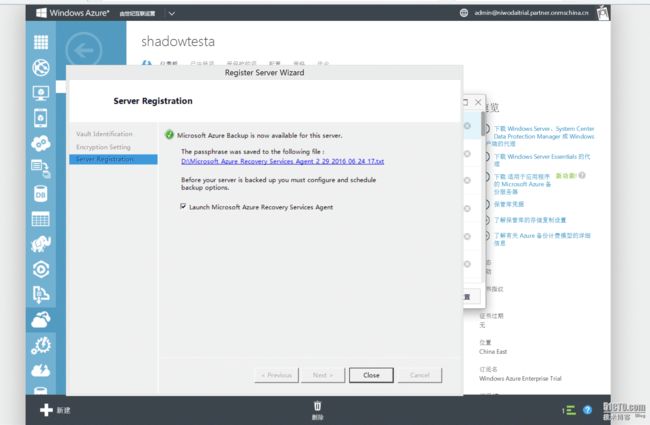Open Media Services play-hexagon icon
The width and height of the screenshot is (650, 425).
coord(41,270)
